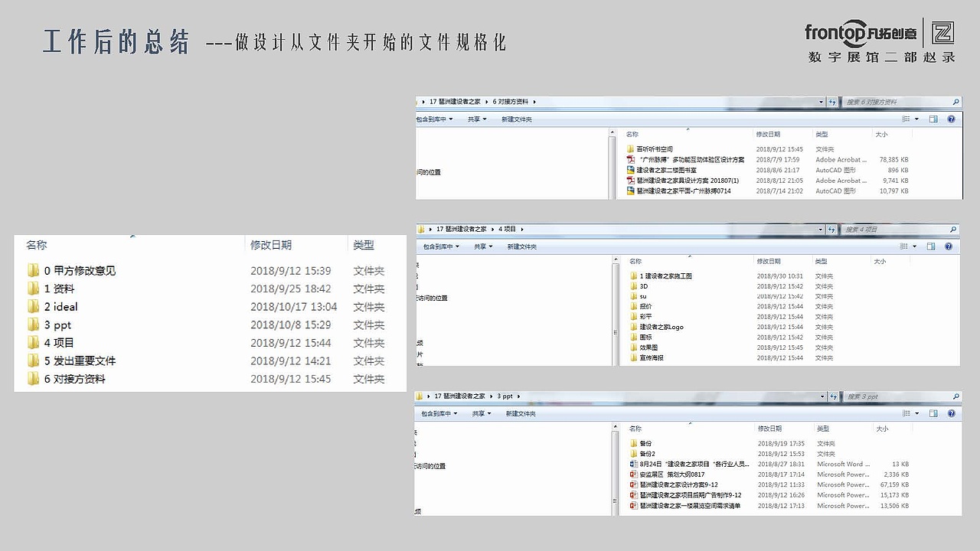Viewport: 980px width, 551px height.
Task: Open the address bar history dropdown arrow
Action: (x=821, y=101)
